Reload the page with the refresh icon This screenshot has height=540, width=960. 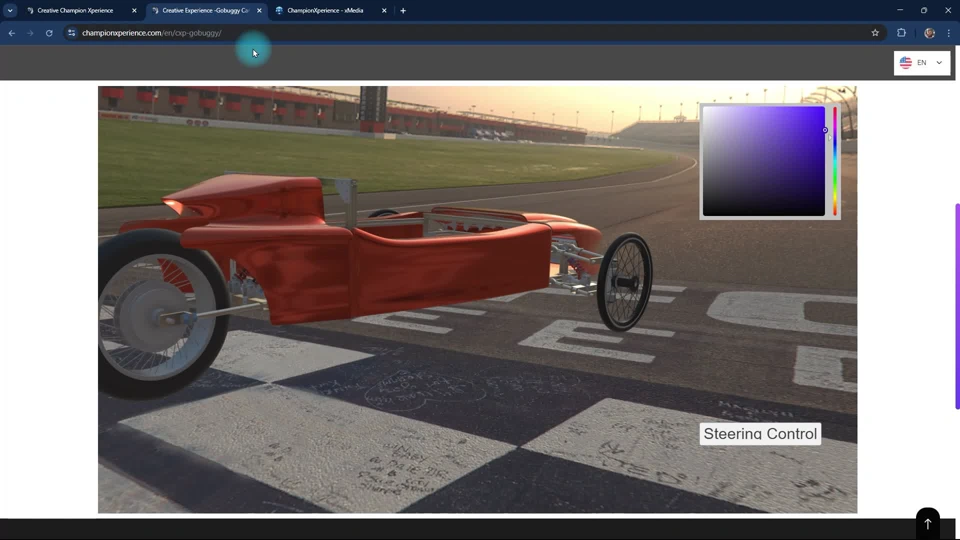coord(49,33)
